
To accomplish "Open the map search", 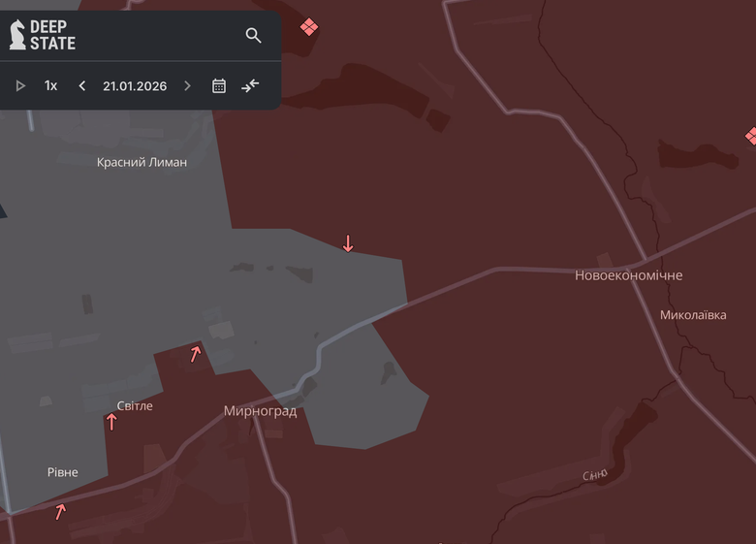I will click(253, 36).
